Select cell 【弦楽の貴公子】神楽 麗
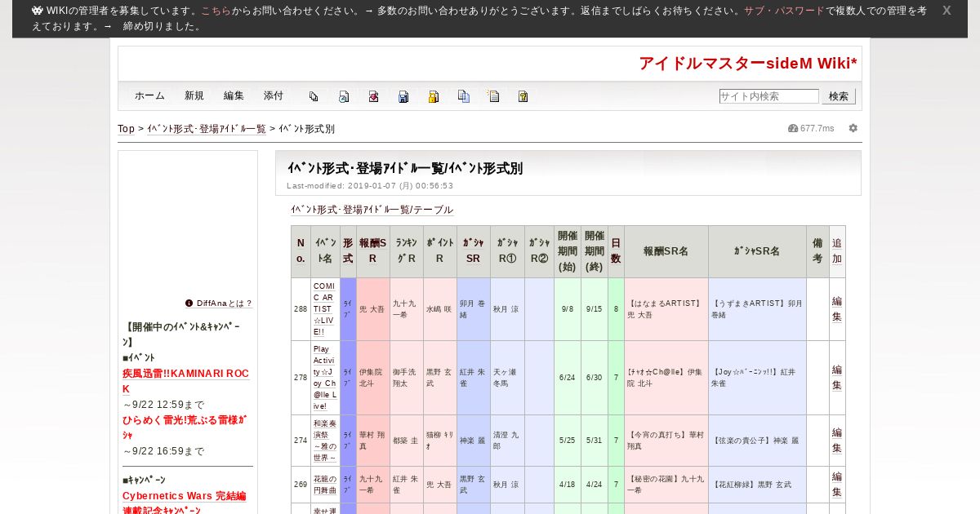 (757, 441)
